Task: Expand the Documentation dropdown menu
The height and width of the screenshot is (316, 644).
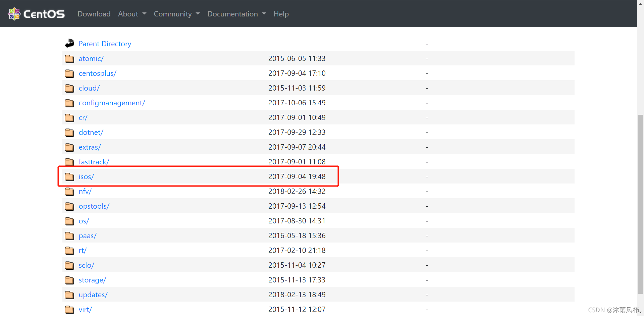Action: click(237, 14)
